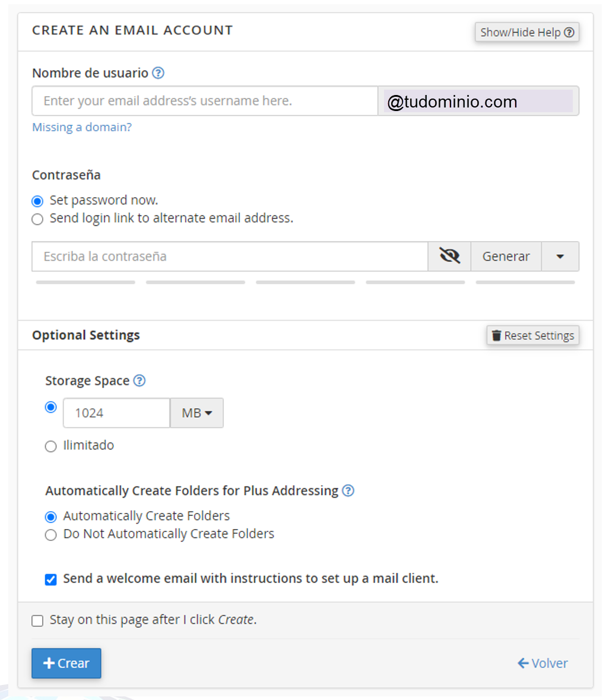
Task: Click the Storage Space help icon
Action: (139, 381)
